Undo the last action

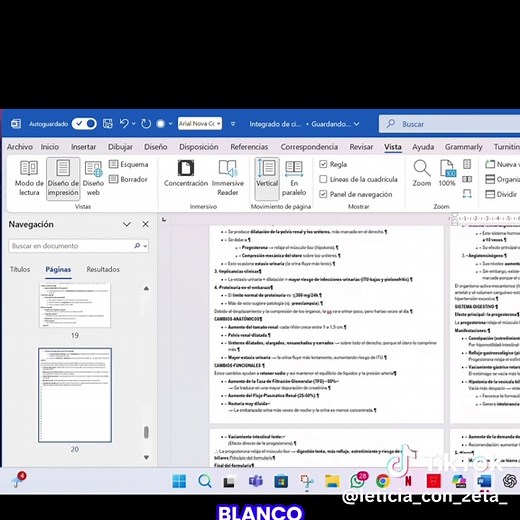click(x=124, y=124)
